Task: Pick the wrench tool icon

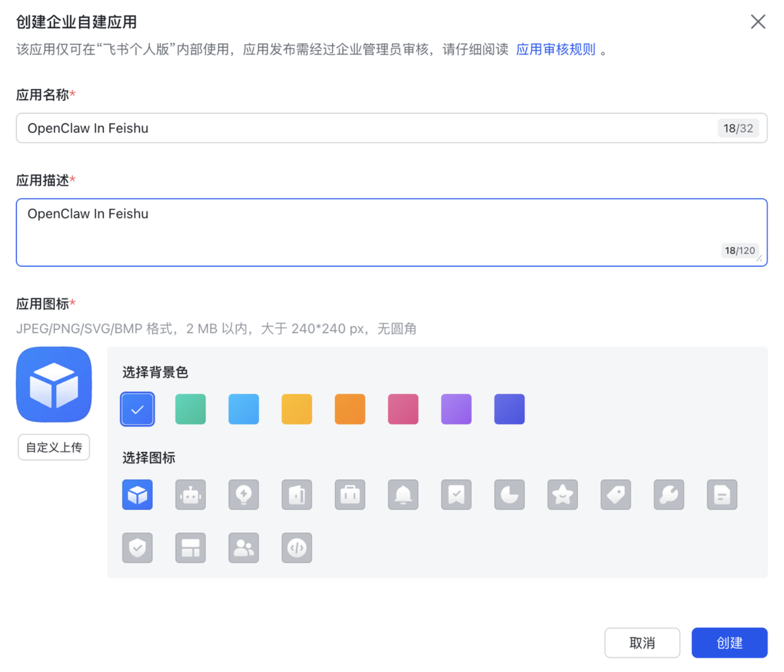Action: (668, 495)
